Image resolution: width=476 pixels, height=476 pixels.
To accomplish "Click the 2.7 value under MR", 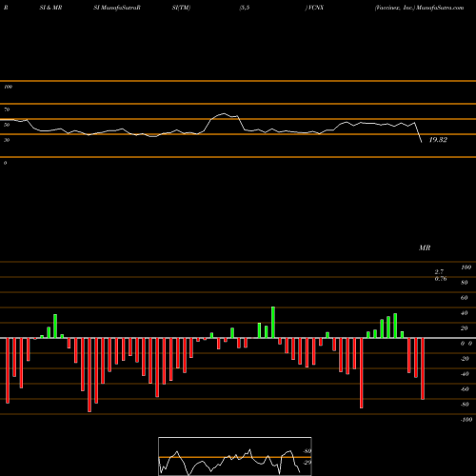I will pyautogui.click(x=439, y=272).
